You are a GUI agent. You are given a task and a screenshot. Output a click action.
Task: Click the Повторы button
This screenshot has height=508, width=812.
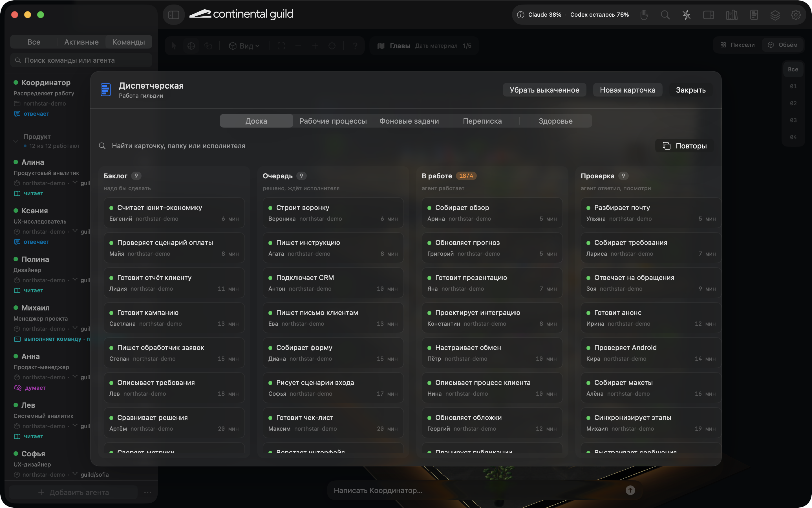coord(685,146)
